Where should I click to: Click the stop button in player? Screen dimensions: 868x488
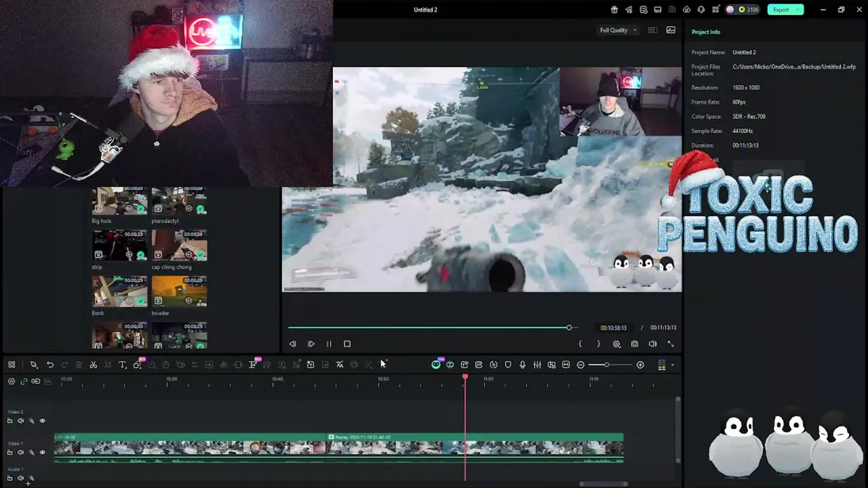click(x=347, y=344)
